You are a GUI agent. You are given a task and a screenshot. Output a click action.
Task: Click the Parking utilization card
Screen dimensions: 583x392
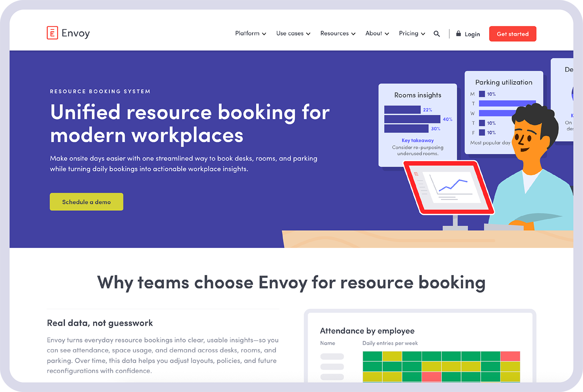[504, 112]
